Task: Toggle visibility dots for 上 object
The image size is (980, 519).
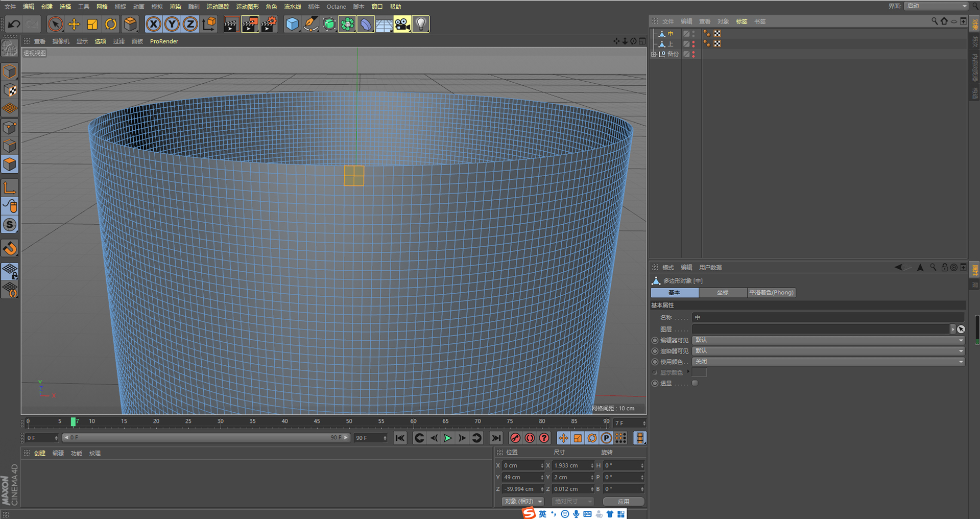Action: 694,44
